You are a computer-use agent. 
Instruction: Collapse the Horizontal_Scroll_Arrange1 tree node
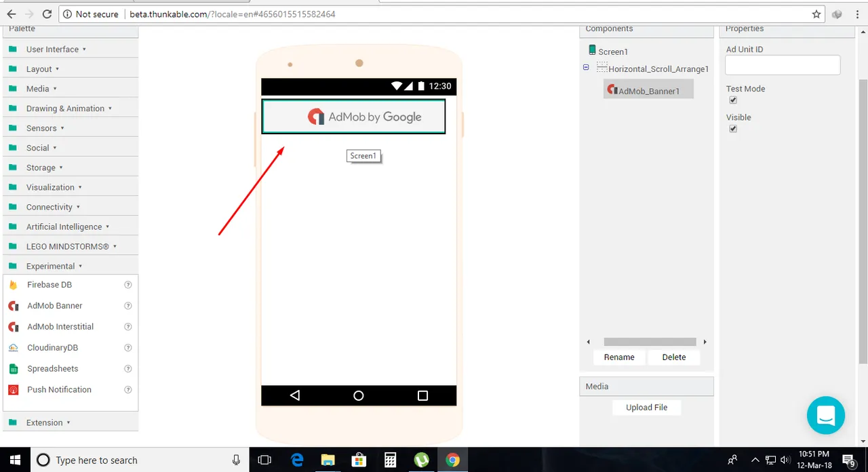click(x=586, y=66)
